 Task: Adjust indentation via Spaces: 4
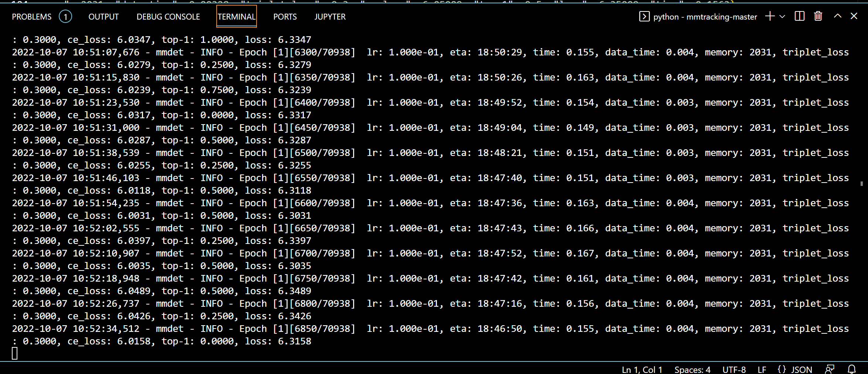[692, 369]
